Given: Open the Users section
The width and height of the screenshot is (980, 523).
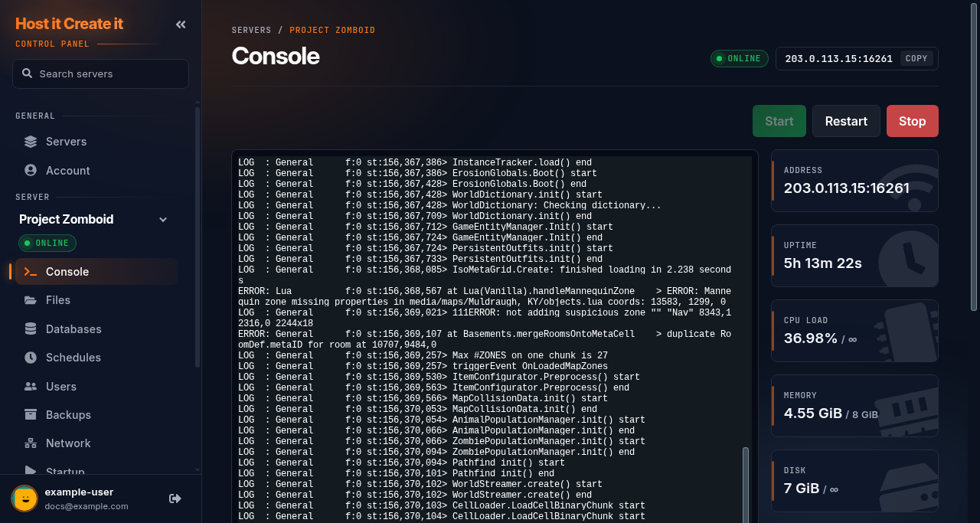Looking at the screenshot, I should click(96, 387).
